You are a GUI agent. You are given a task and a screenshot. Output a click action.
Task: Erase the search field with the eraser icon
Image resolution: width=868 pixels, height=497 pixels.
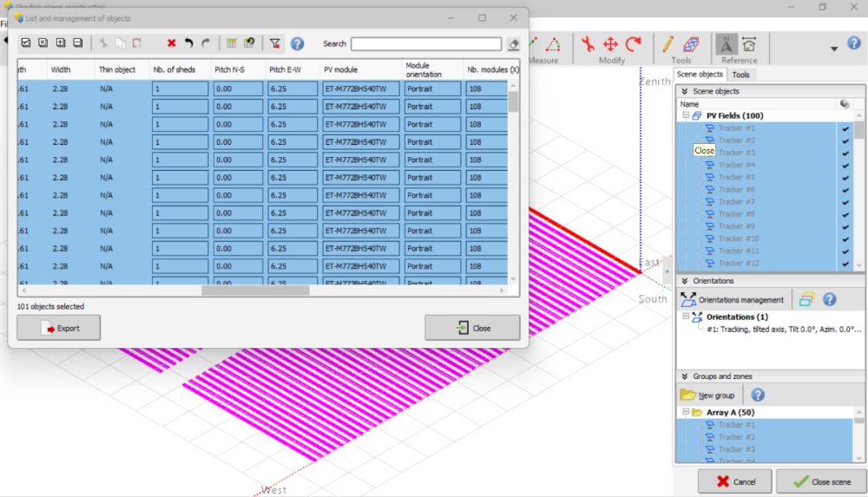tap(514, 44)
